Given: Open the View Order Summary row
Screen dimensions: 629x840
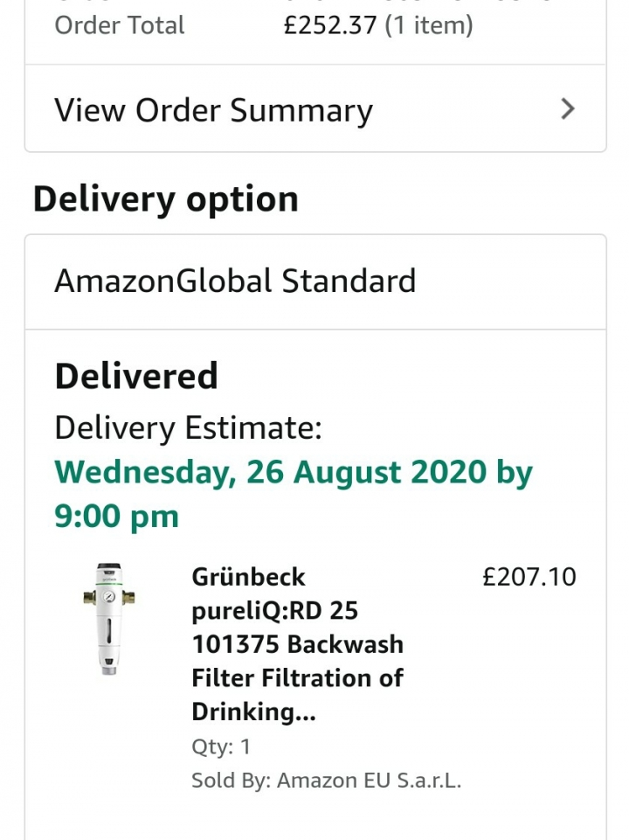Looking at the screenshot, I should (315, 108).
